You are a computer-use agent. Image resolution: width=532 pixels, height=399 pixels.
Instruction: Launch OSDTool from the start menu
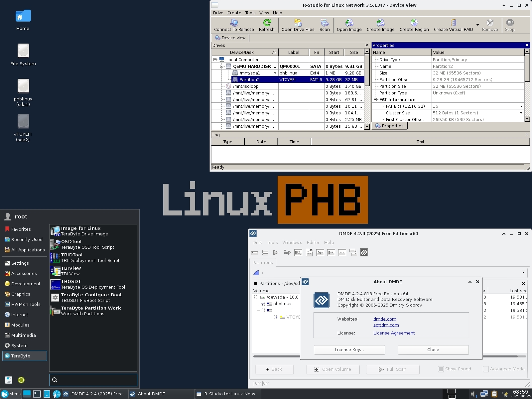[x=93, y=244]
